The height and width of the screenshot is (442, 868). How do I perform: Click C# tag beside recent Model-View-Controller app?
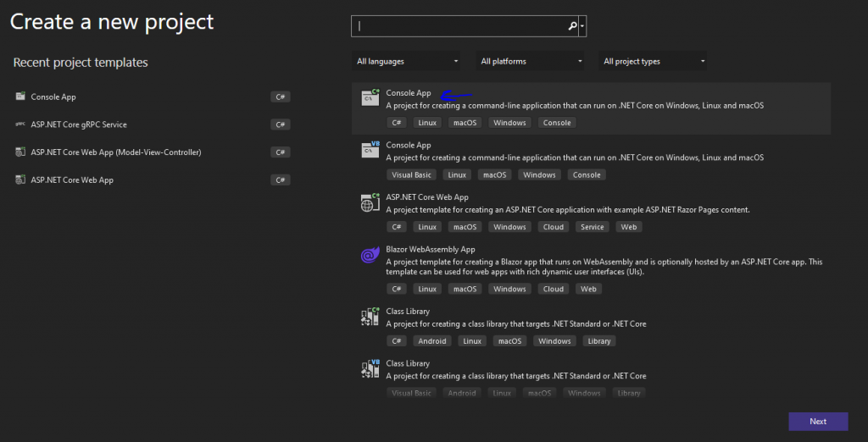pos(280,152)
